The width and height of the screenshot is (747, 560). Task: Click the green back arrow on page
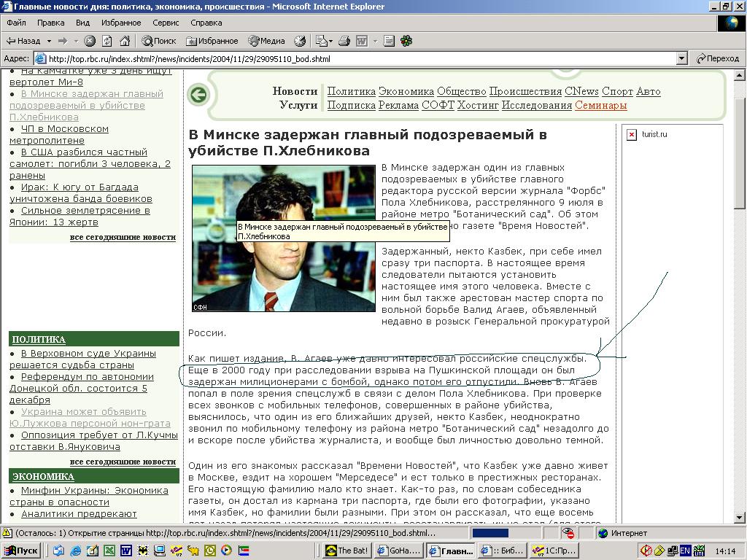[x=198, y=94]
